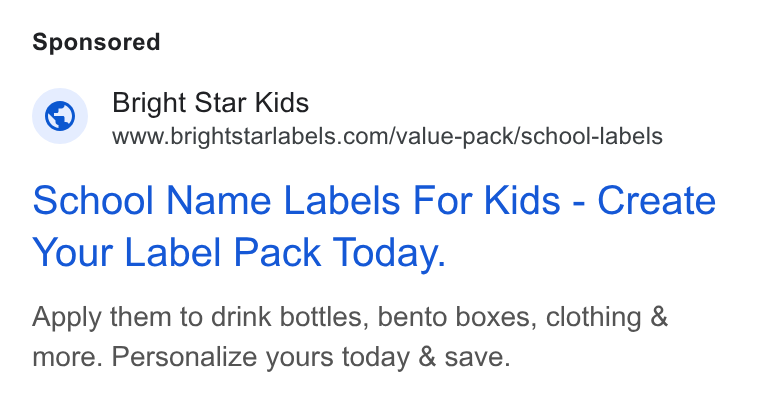Click the Sponsored label

[96, 42]
